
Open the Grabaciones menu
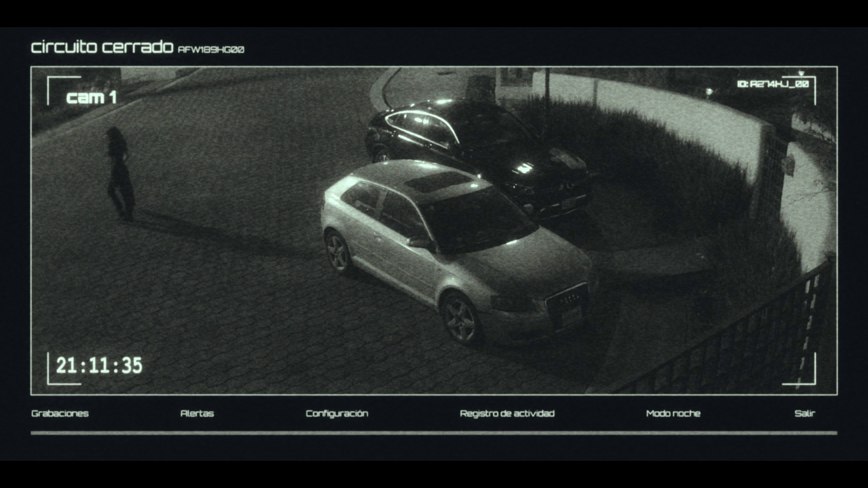click(x=60, y=413)
